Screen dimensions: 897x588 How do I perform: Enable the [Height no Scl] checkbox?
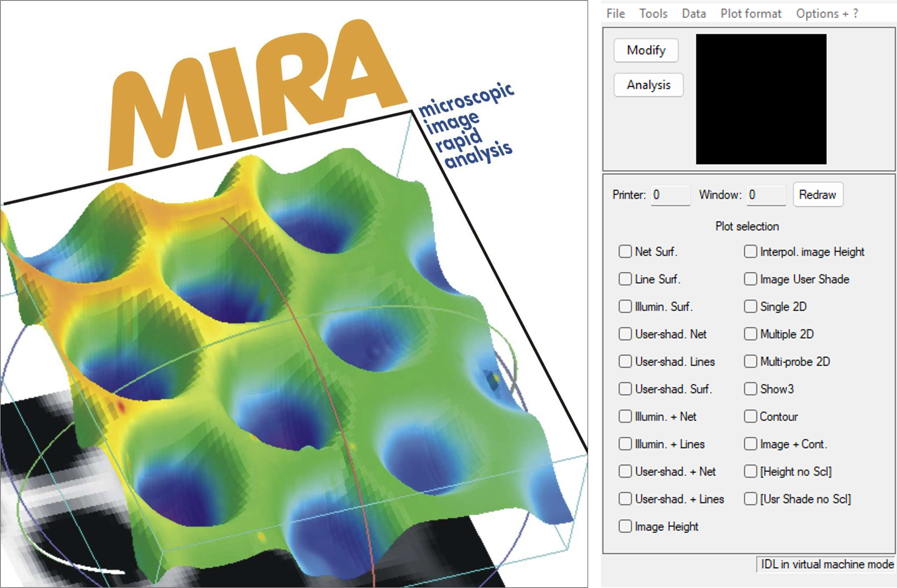(x=750, y=472)
